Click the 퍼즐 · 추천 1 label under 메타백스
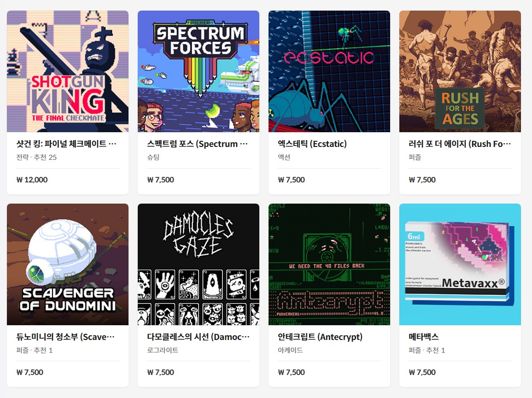 click(427, 350)
